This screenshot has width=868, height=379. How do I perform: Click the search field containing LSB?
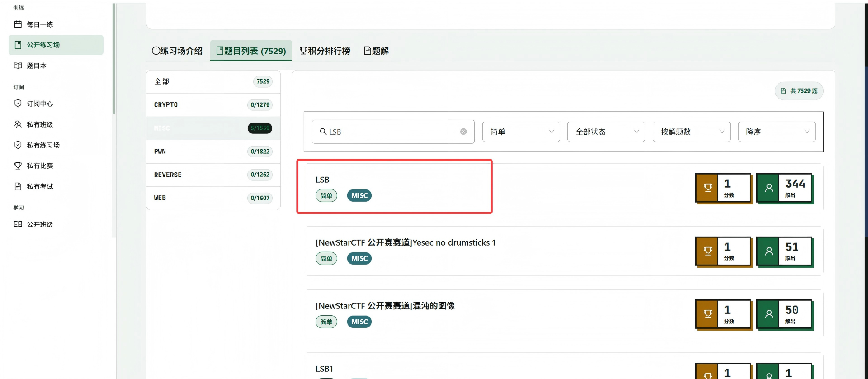click(393, 132)
